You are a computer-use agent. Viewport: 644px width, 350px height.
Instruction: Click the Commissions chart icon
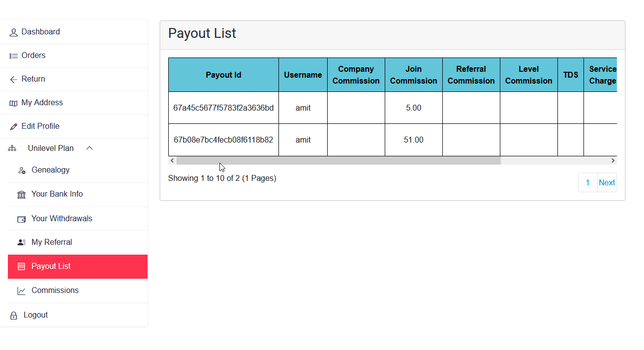click(x=22, y=290)
